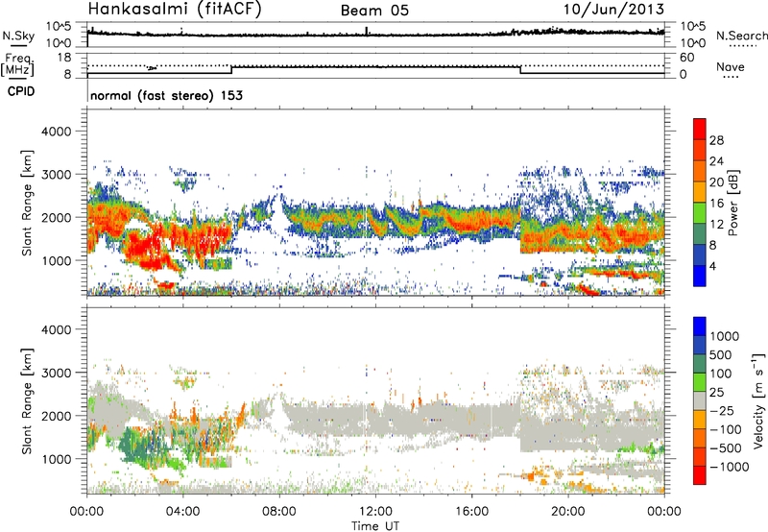Click the frequency step-down at 18:00
768x532 pixels.
520,69
